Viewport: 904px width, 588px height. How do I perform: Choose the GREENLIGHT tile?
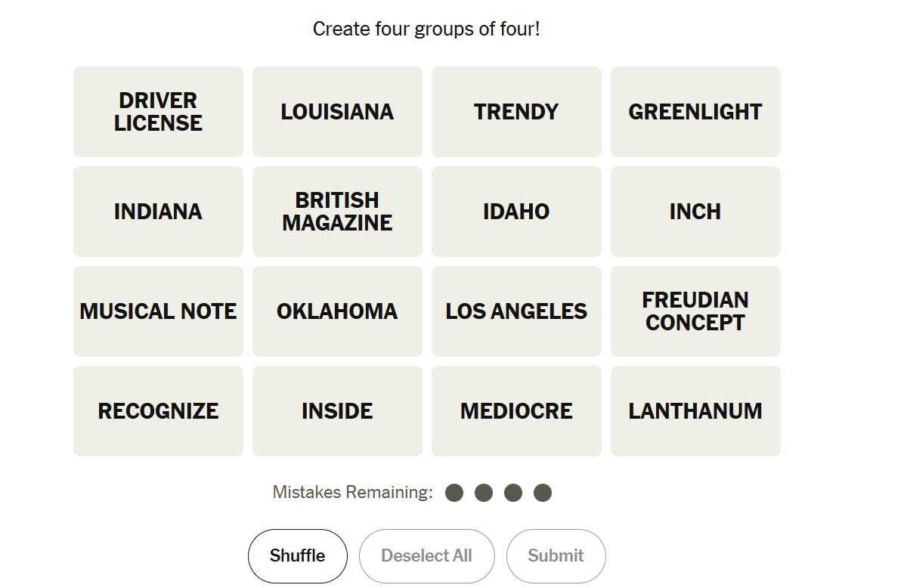click(695, 112)
